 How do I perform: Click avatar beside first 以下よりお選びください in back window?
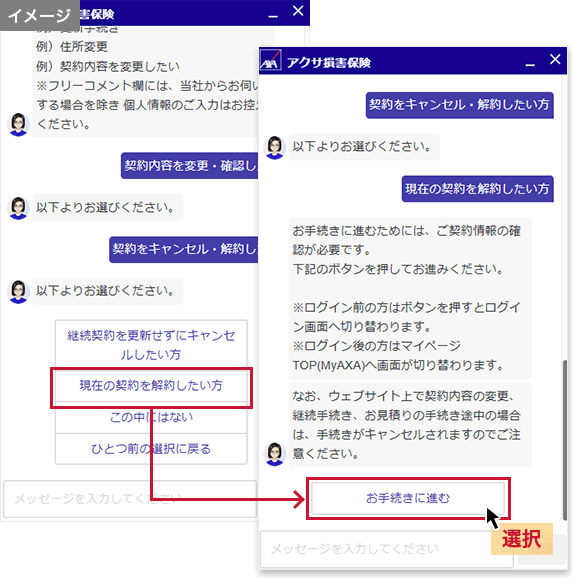coord(18,208)
